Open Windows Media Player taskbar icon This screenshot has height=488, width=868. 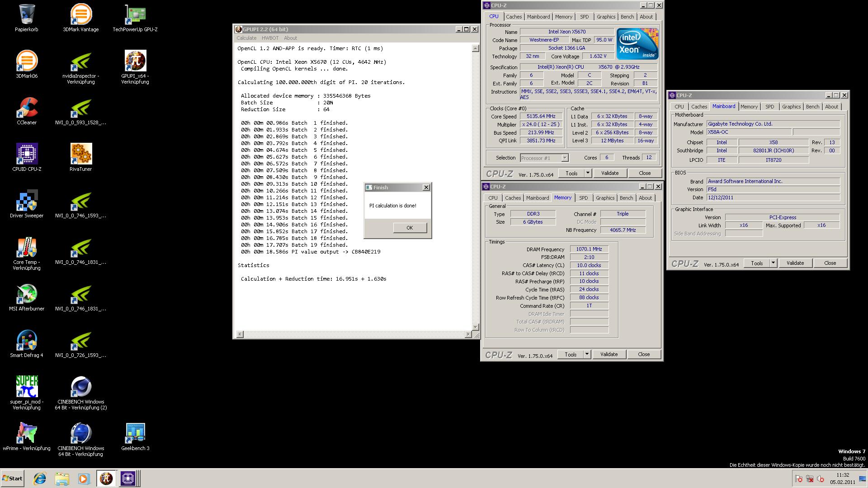pos(84,479)
